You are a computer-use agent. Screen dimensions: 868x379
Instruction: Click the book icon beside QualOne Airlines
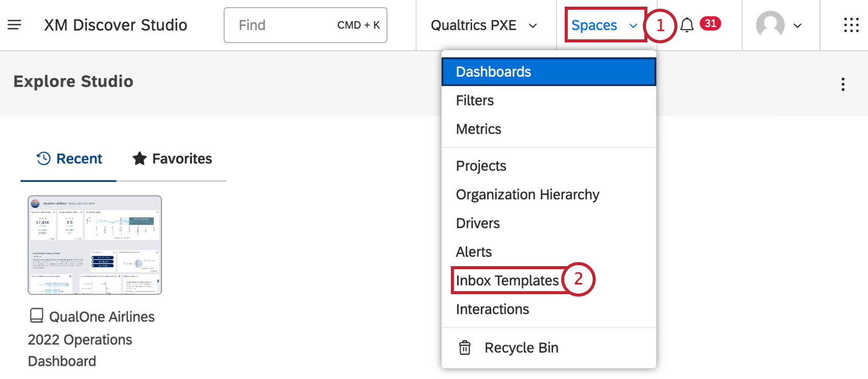coord(37,316)
